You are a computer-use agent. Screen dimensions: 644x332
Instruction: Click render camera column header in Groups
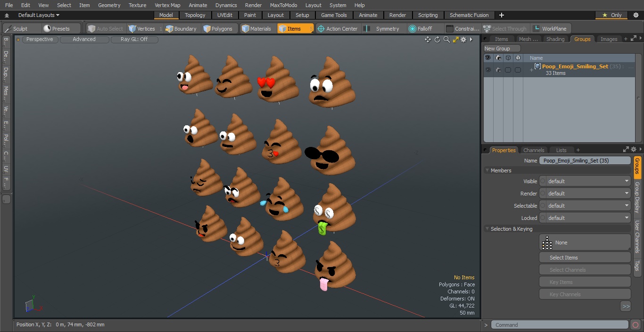(x=498, y=58)
